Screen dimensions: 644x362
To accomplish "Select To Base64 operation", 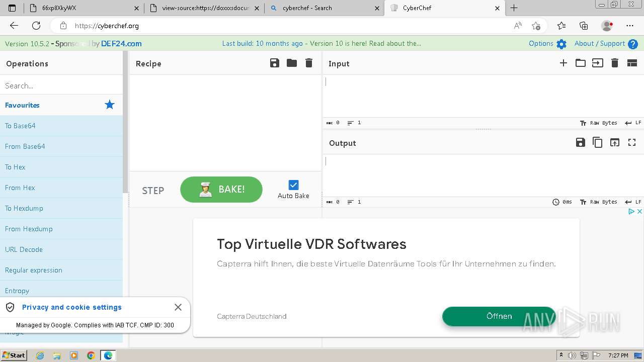I will point(61,126).
